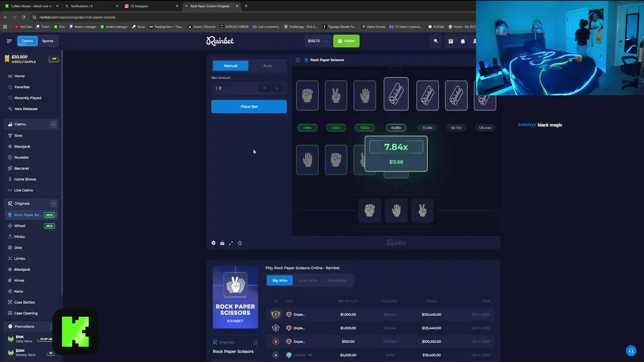Switch to Big Wins tab
This screenshot has width=644, height=362.
click(280, 280)
